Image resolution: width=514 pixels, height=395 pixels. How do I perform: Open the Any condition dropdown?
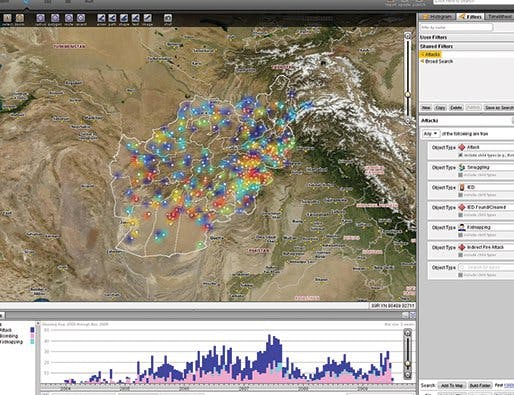(x=431, y=134)
